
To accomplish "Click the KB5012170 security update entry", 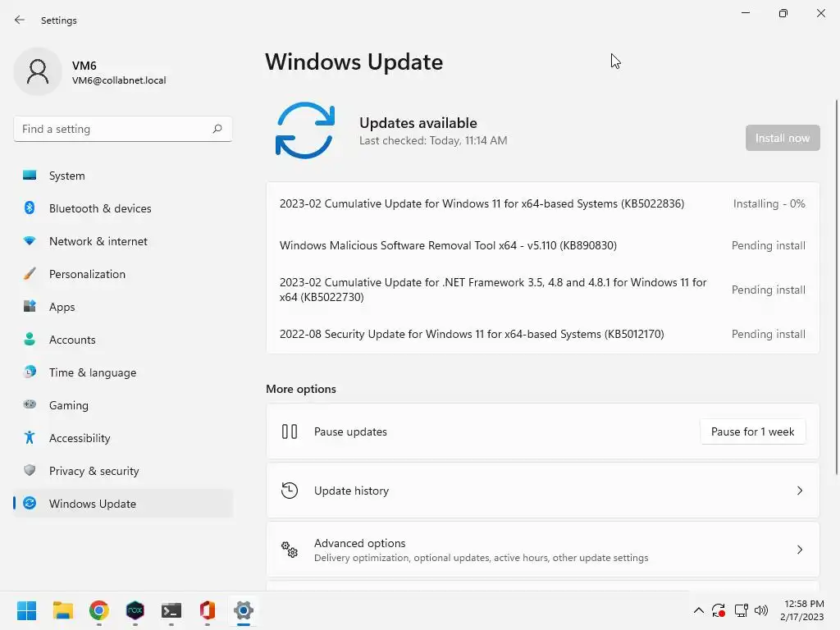I will [x=472, y=334].
